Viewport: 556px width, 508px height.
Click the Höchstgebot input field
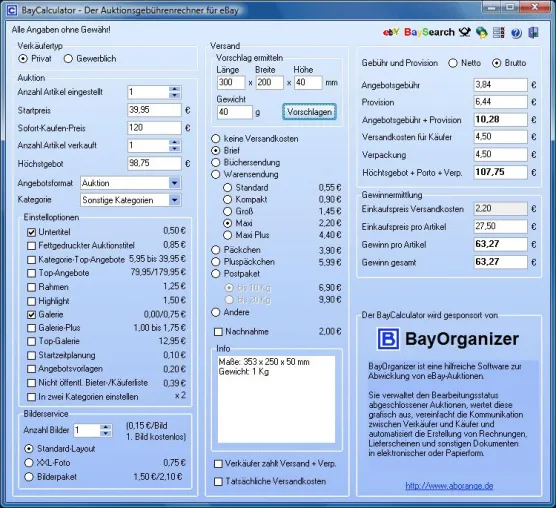click(154, 163)
